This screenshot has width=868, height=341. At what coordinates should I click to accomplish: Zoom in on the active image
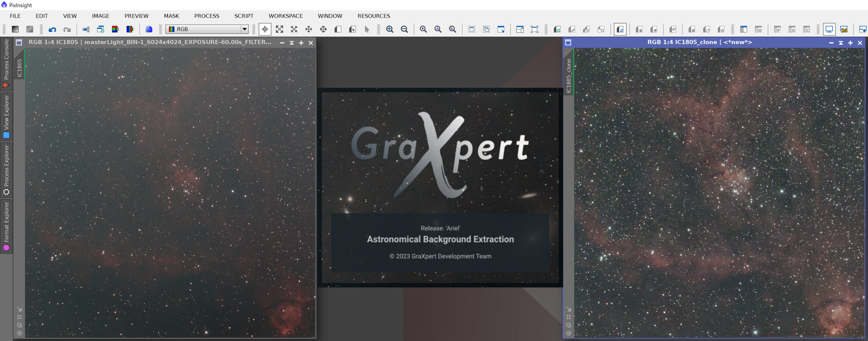pos(390,29)
